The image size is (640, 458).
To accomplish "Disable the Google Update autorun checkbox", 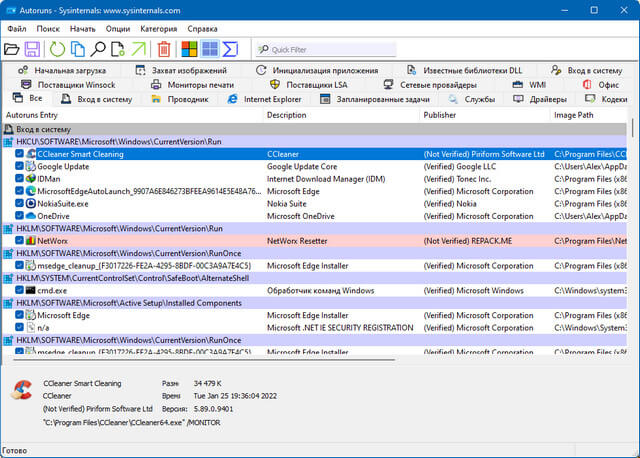I will pos(20,167).
